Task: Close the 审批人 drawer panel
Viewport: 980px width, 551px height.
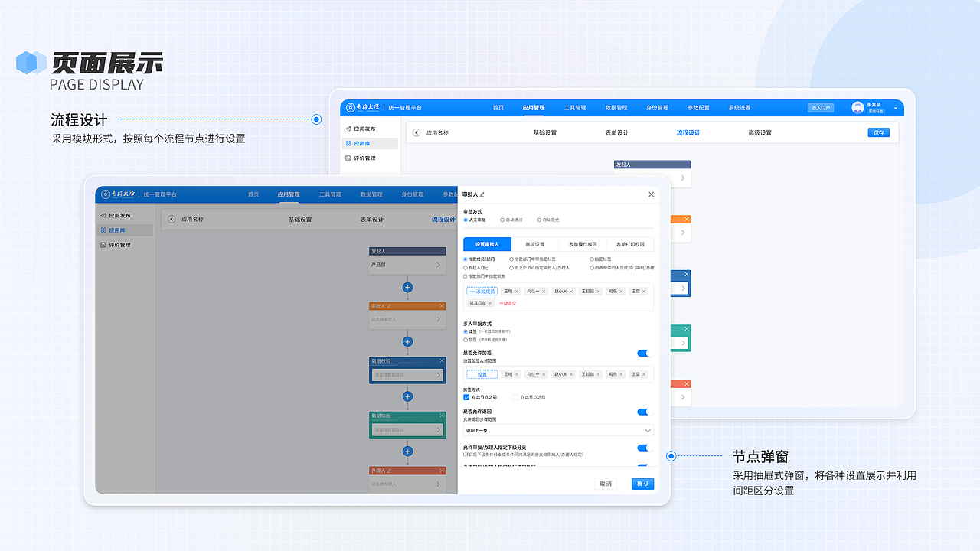Action: (x=652, y=195)
